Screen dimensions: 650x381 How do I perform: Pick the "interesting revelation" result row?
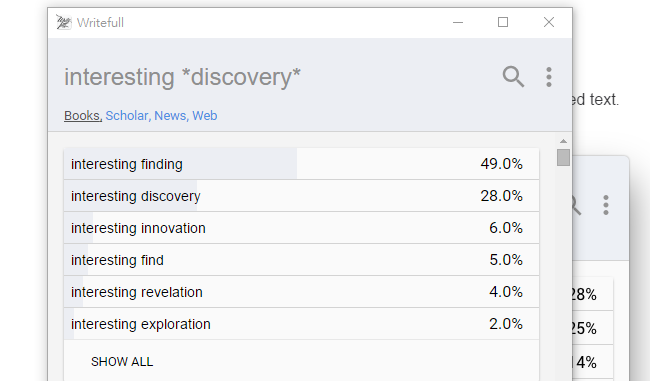[x=301, y=291]
